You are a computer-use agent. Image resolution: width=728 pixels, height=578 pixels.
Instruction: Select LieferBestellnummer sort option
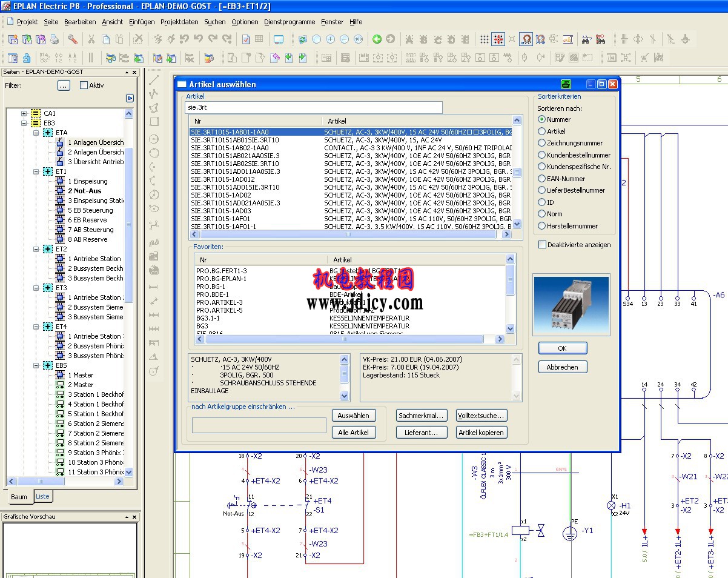(542, 190)
